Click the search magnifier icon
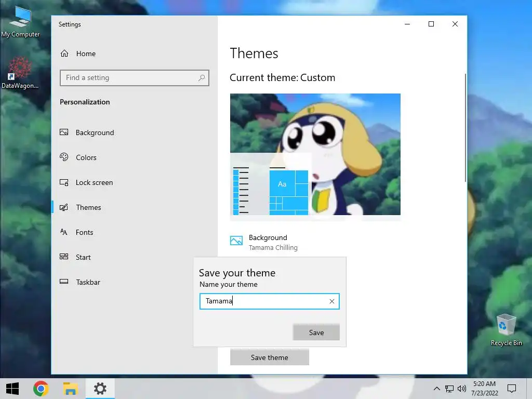 202,78
